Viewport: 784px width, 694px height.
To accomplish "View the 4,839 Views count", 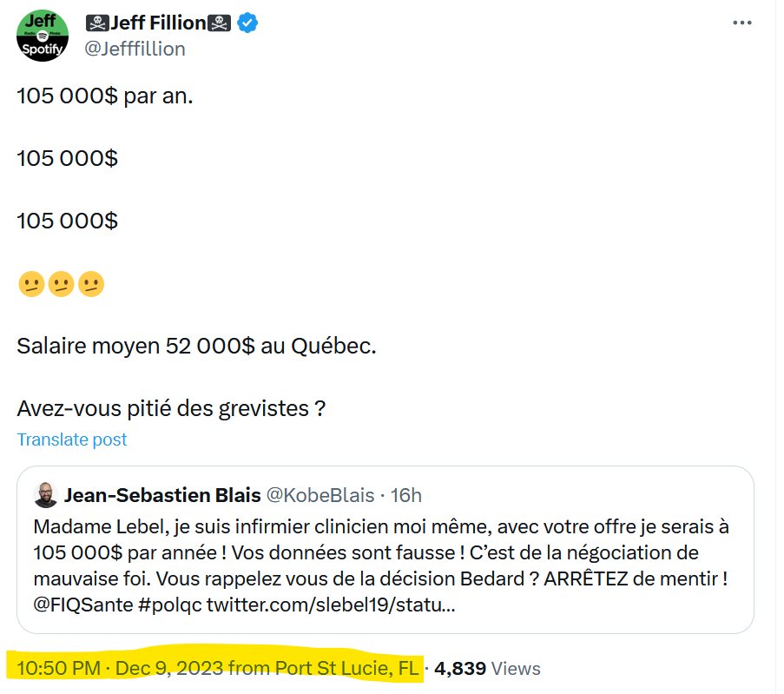I will 487,669.
